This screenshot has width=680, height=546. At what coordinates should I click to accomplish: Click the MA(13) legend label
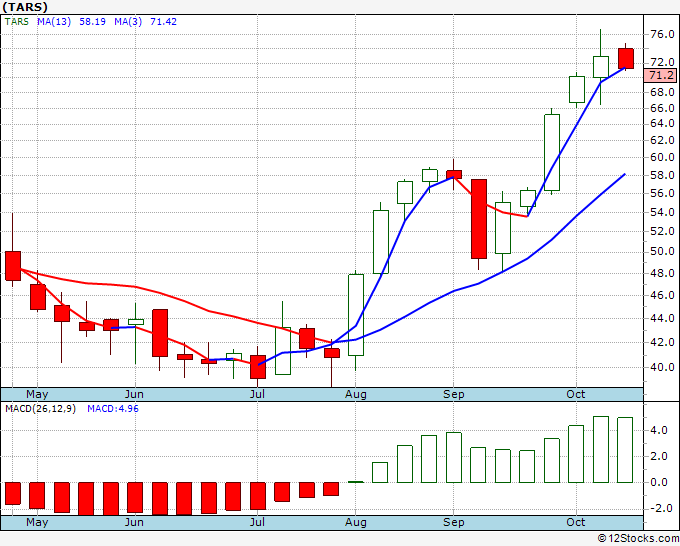pos(54,22)
